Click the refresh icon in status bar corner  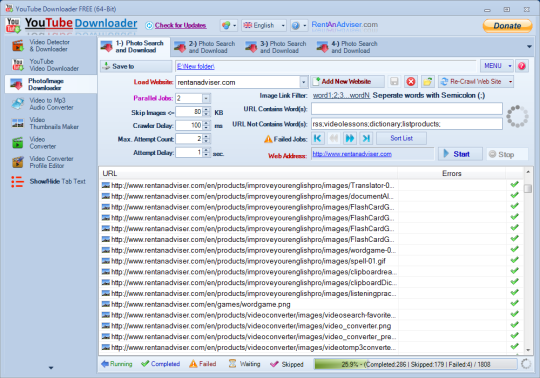[526, 364]
